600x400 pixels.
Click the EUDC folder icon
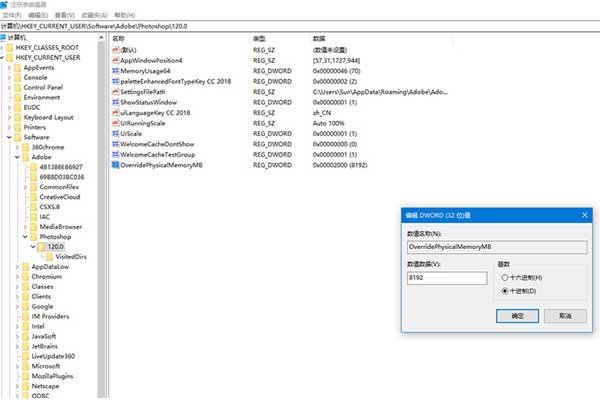18,107
